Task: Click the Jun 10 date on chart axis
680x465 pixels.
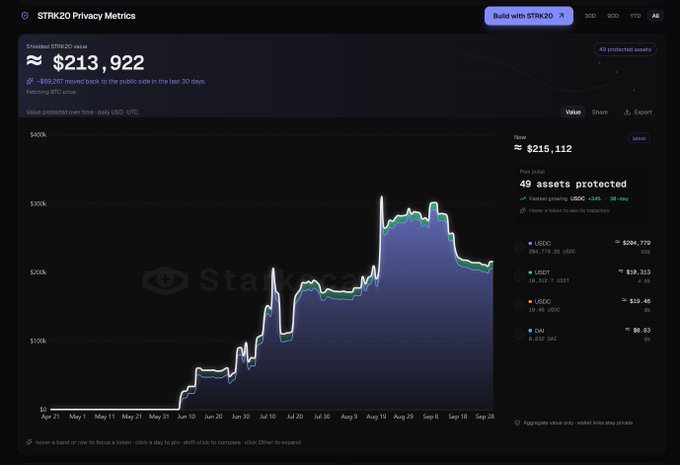Action: (186, 416)
